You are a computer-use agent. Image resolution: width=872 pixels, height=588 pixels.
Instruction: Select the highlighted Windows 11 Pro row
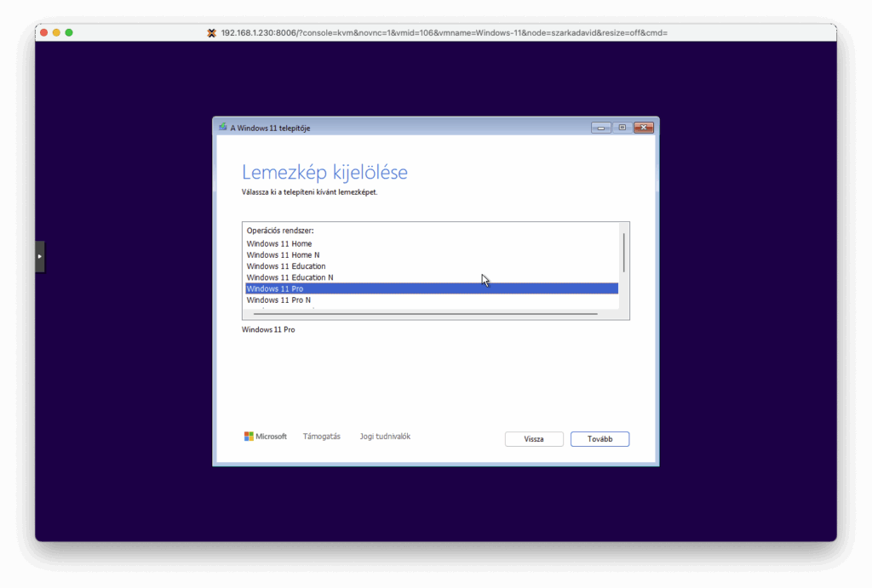pos(432,288)
